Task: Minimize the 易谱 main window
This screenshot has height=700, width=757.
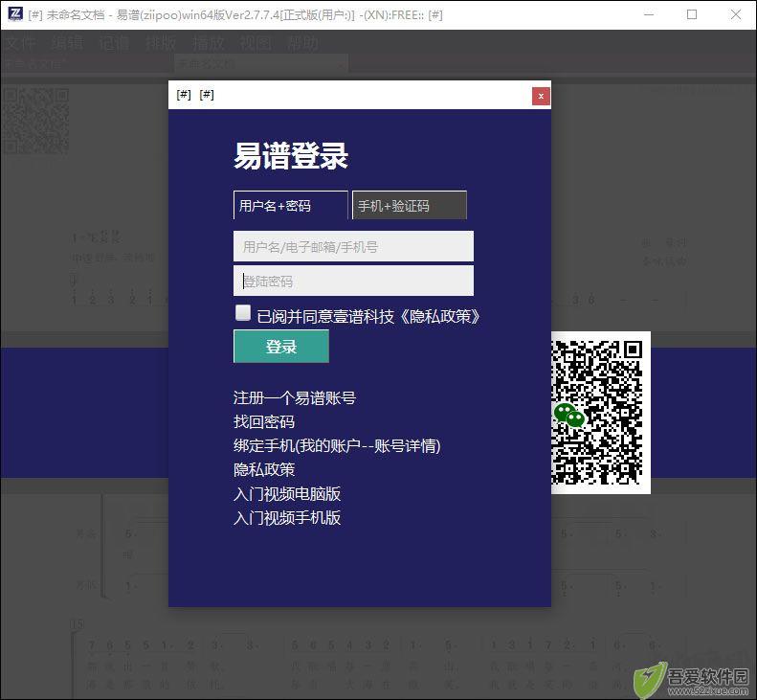Action: click(x=649, y=14)
